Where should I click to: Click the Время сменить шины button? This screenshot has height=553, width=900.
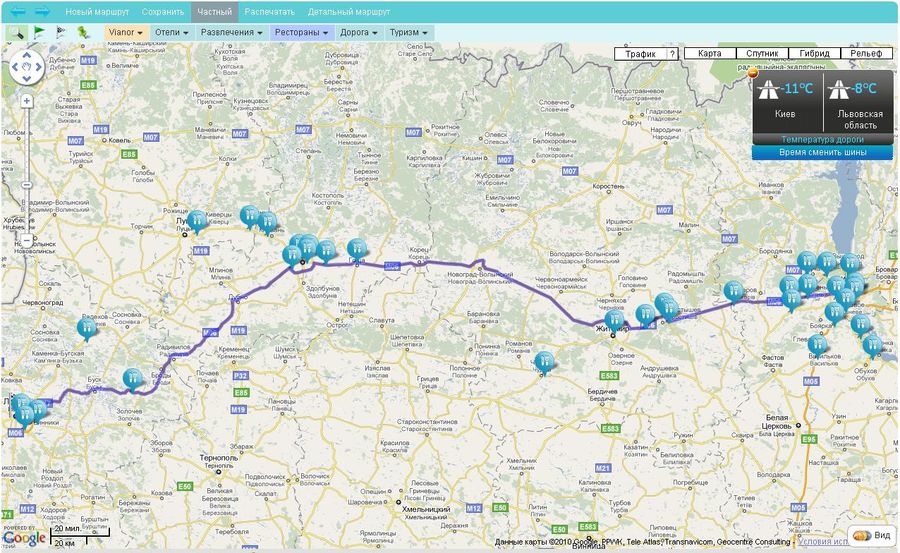pyautogui.click(x=823, y=152)
